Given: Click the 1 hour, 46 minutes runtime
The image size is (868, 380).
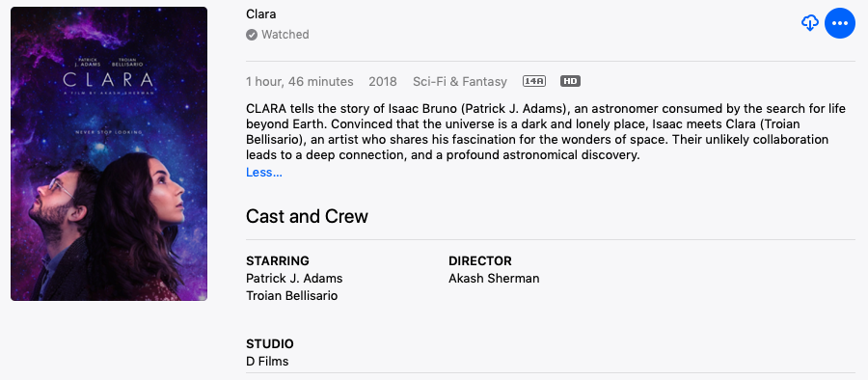Looking at the screenshot, I should pos(300,81).
